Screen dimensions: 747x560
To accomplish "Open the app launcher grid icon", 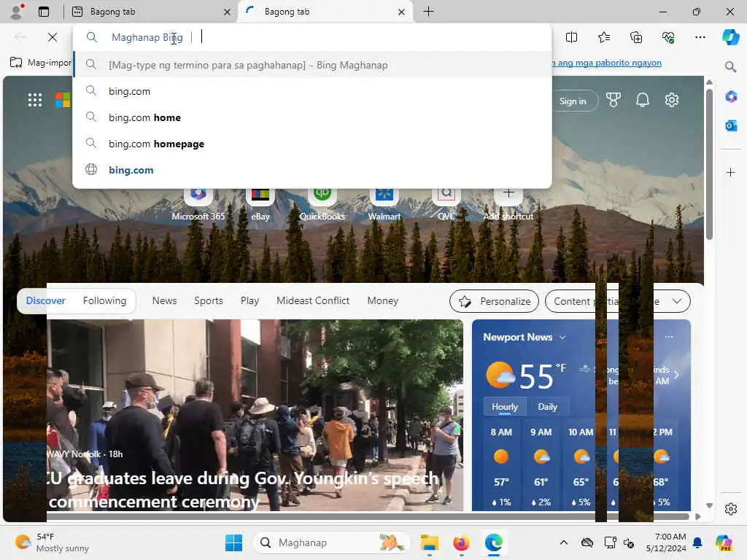I will (35, 100).
